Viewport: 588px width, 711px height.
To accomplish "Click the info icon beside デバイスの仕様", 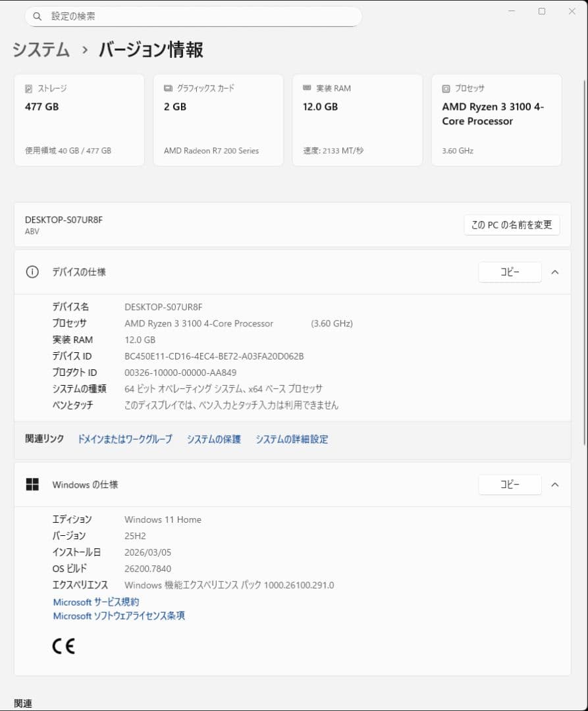I will pos(32,272).
